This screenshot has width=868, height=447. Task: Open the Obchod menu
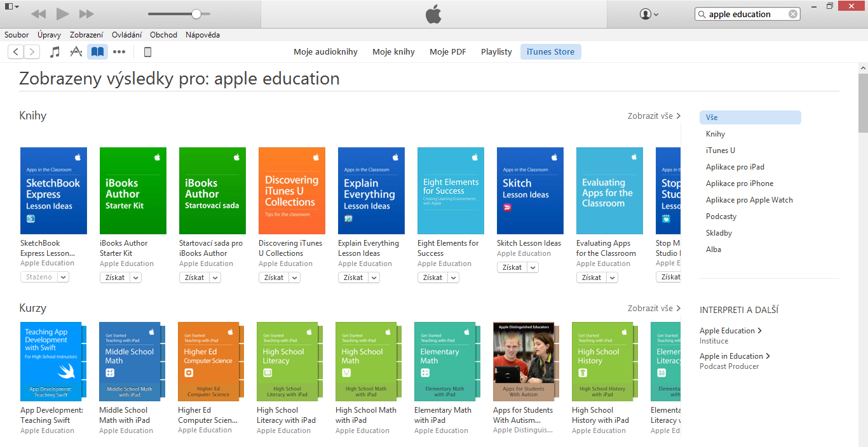coord(163,35)
